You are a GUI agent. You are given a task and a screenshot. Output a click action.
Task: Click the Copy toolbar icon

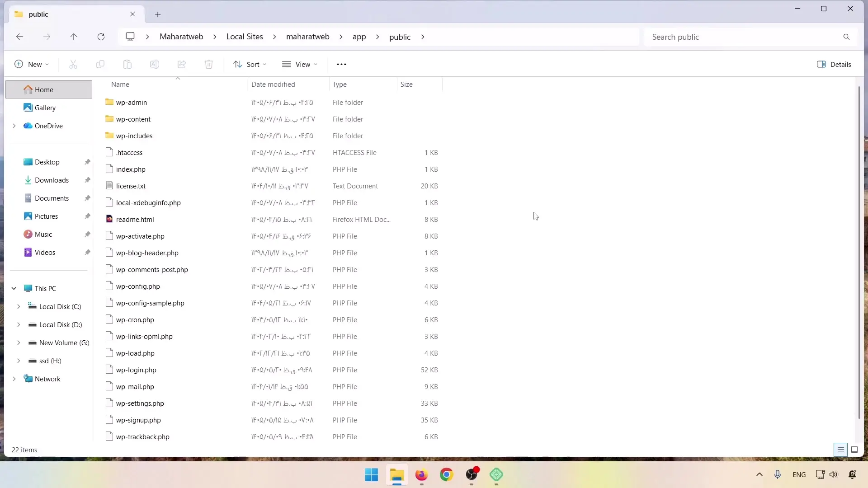[100, 64]
